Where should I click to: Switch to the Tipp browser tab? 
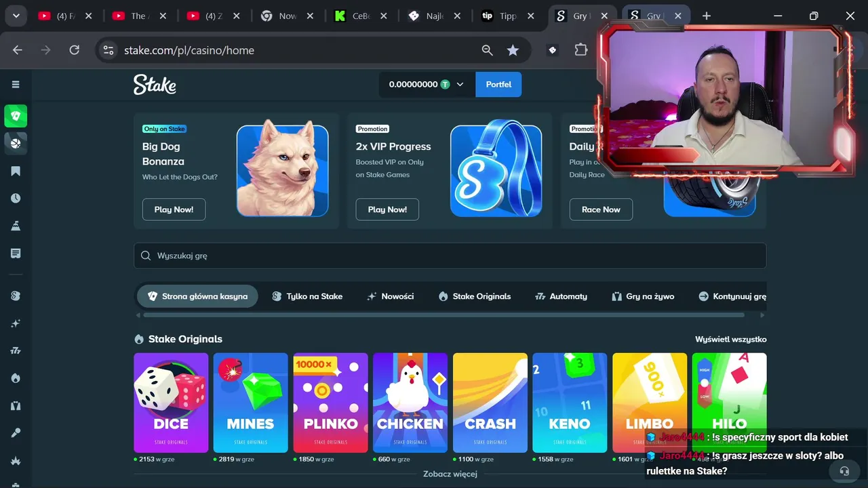508,16
